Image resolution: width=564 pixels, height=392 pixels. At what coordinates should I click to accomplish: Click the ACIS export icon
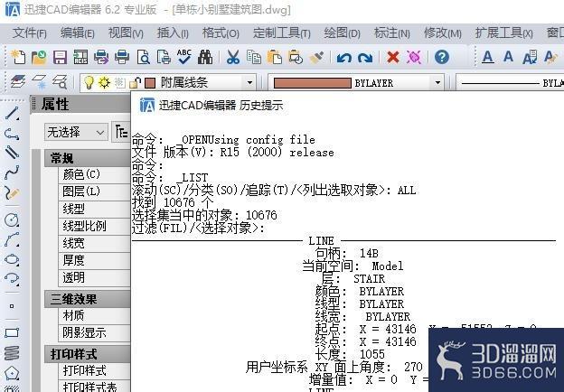80,57
